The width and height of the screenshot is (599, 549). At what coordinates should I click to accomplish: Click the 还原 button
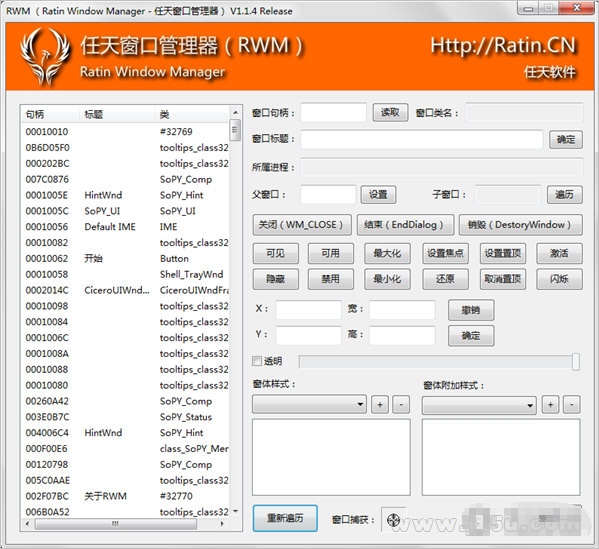445,279
